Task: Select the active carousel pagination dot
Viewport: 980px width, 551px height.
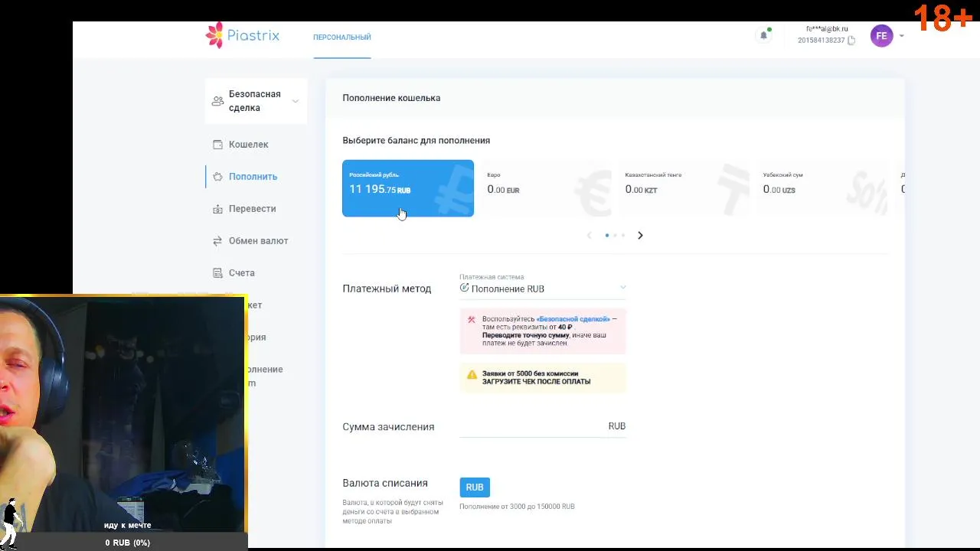Action: click(x=607, y=236)
